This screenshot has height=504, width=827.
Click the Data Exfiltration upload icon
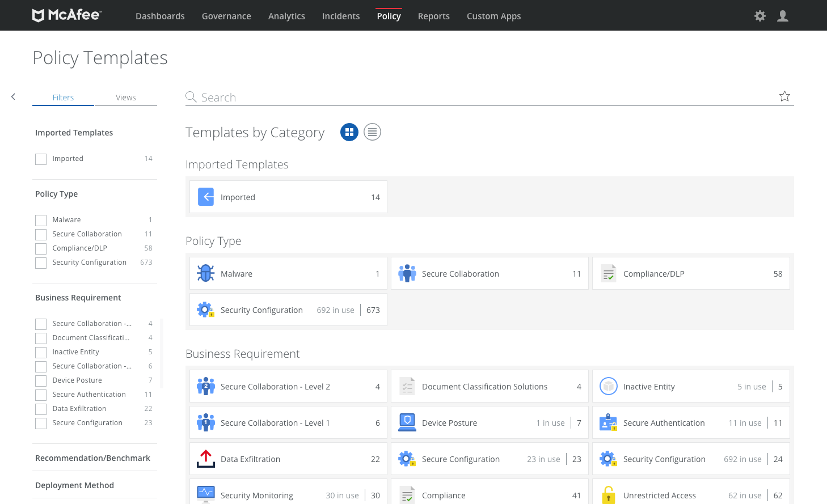pyautogui.click(x=205, y=459)
